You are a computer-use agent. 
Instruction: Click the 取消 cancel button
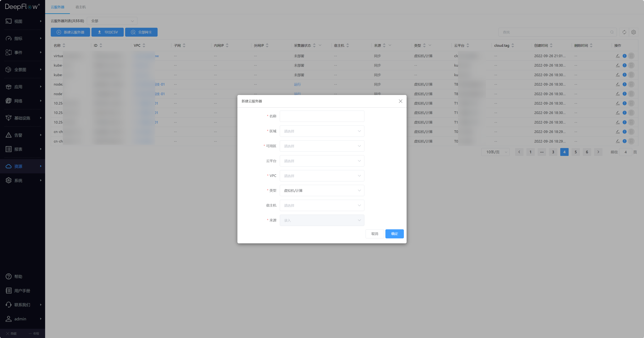(x=375, y=234)
